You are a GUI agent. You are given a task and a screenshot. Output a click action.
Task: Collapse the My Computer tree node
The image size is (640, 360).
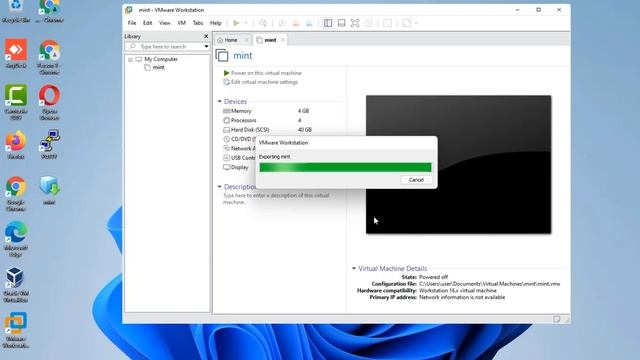130,60
